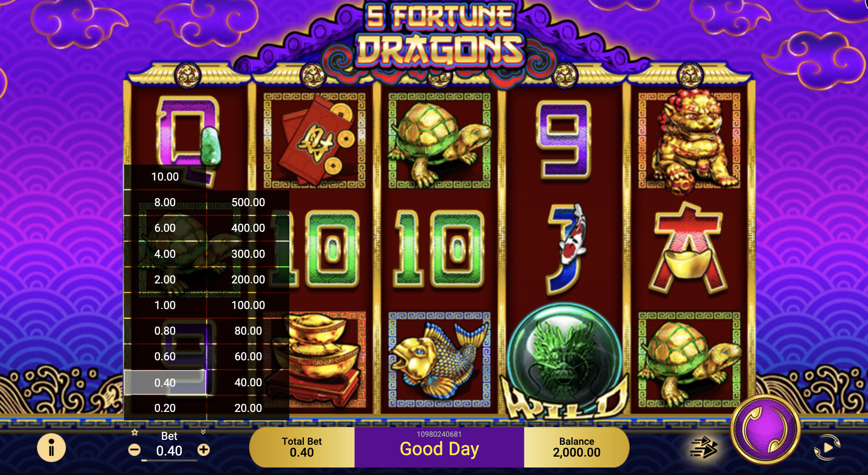Select the 10.00 bet option
The image size is (868, 475).
coord(165,177)
